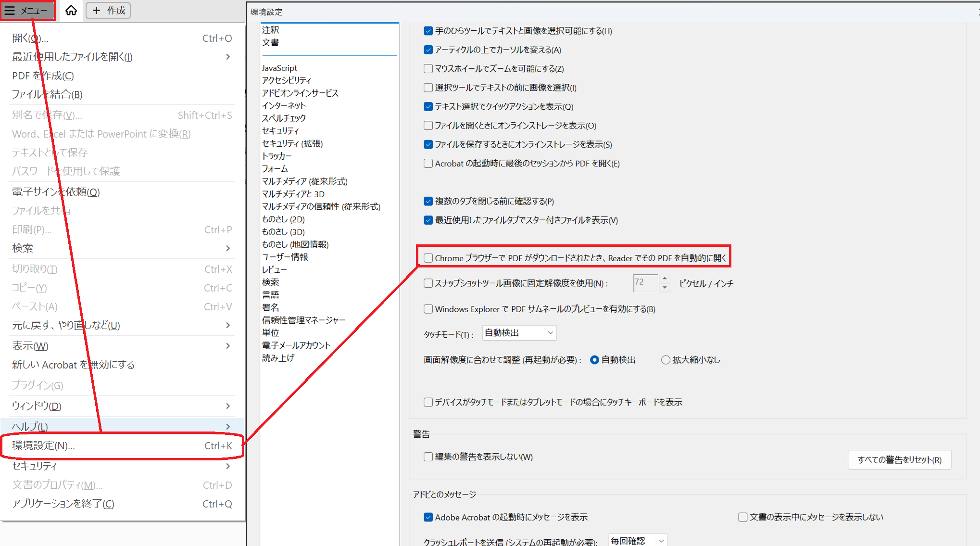Choose アプリケーションを終了(C) menu entry
The image size is (980, 546).
(122, 504)
